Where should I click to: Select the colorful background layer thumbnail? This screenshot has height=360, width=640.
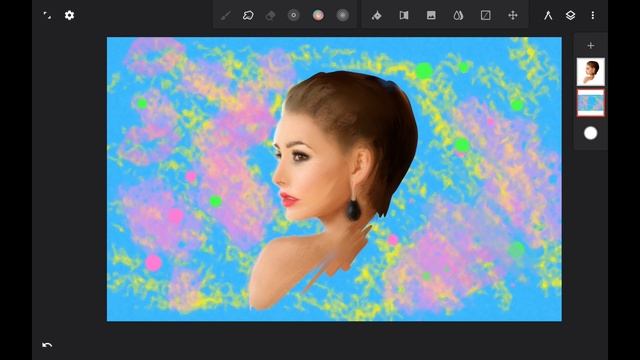coord(591,103)
